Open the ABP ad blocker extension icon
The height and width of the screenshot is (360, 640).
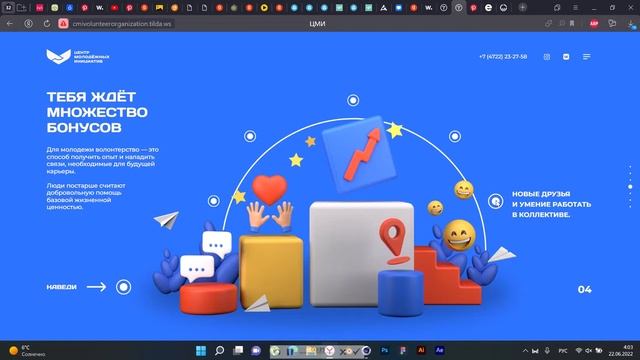(x=594, y=24)
